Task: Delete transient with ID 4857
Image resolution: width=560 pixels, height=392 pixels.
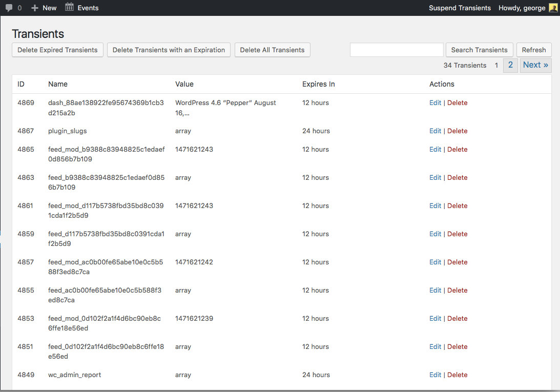Action: pos(457,262)
